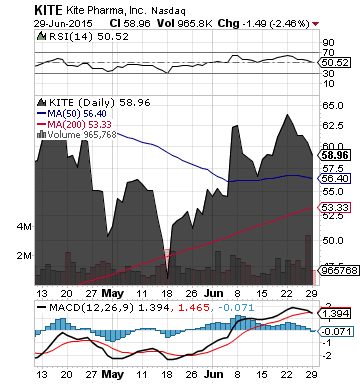This screenshot has width=360, height=384.
Task: Click the 4M volume axis label
Action: [24, 227]
